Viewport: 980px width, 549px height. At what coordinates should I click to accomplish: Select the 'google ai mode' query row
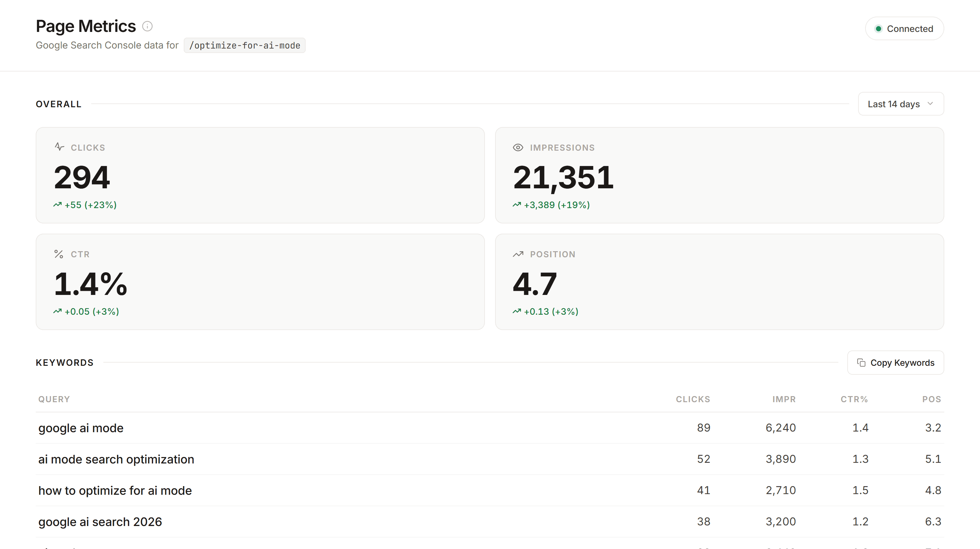point(490,428)
